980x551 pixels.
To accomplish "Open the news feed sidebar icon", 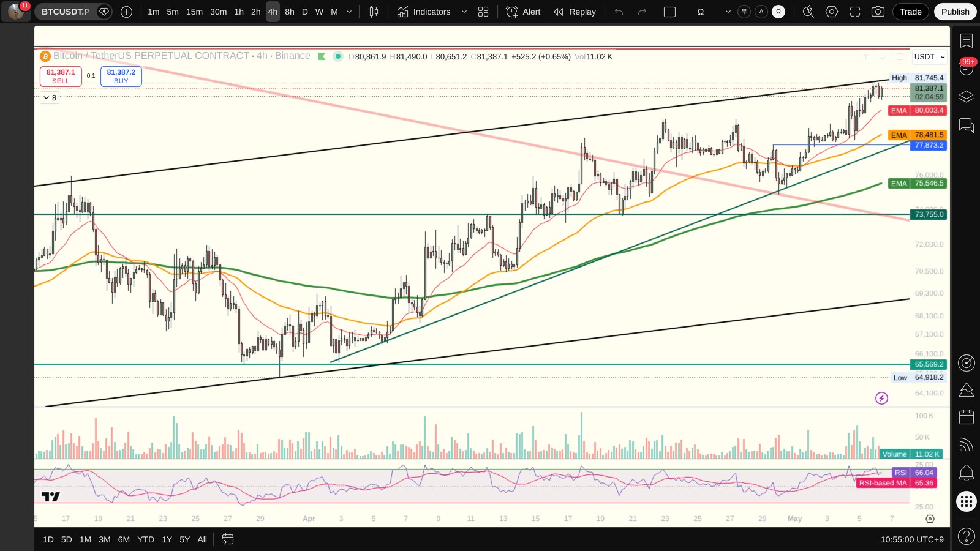I will point(967,445).
